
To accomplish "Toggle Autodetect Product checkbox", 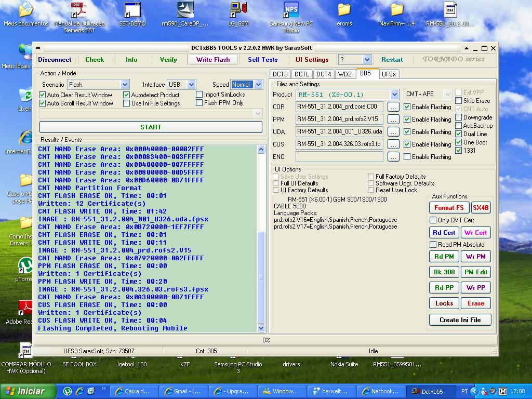I will coord(127,95).
